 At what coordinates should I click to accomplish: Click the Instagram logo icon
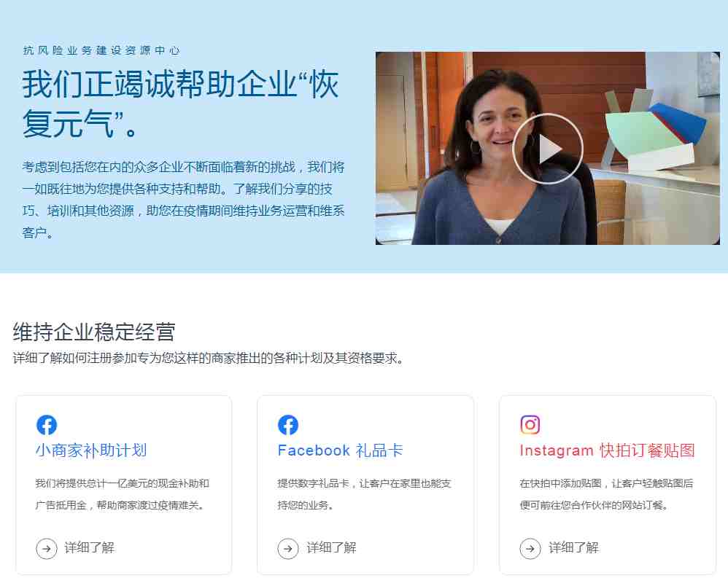(x=530, y=425)
